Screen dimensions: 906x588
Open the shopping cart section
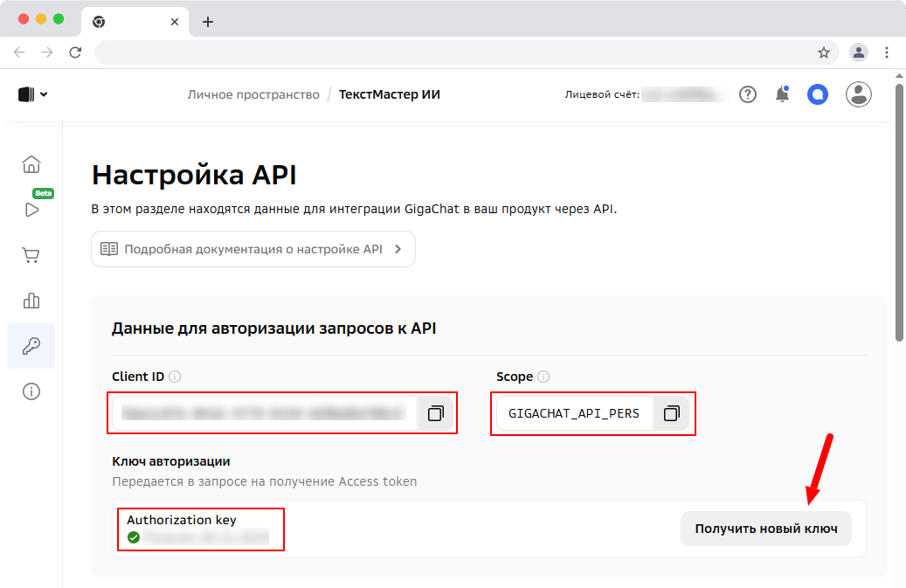click(31, 255)
